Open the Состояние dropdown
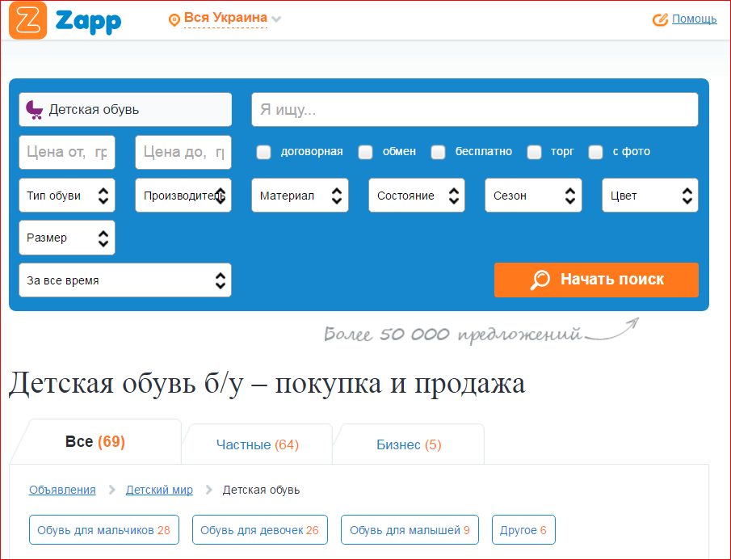 tap(417, 196)
